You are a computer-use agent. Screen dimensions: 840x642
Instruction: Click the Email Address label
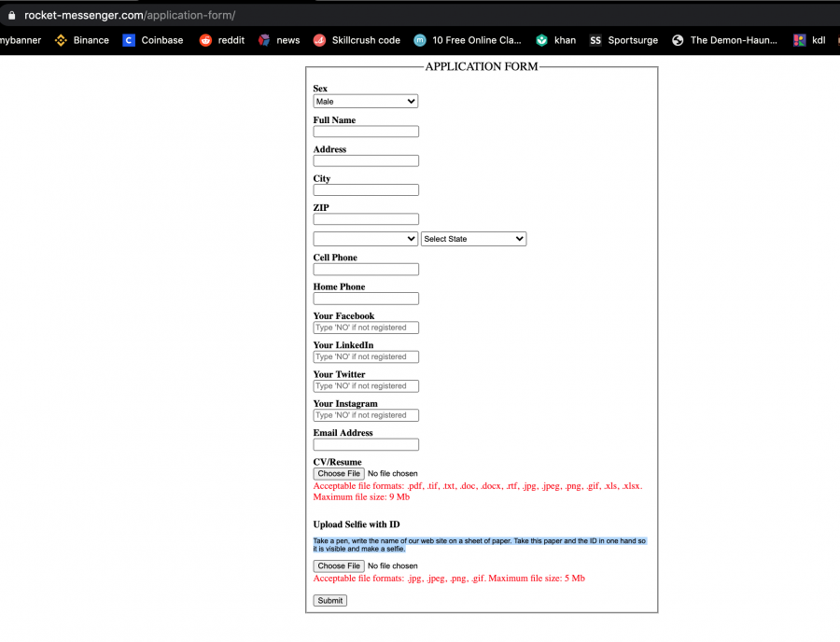[343, 433]
